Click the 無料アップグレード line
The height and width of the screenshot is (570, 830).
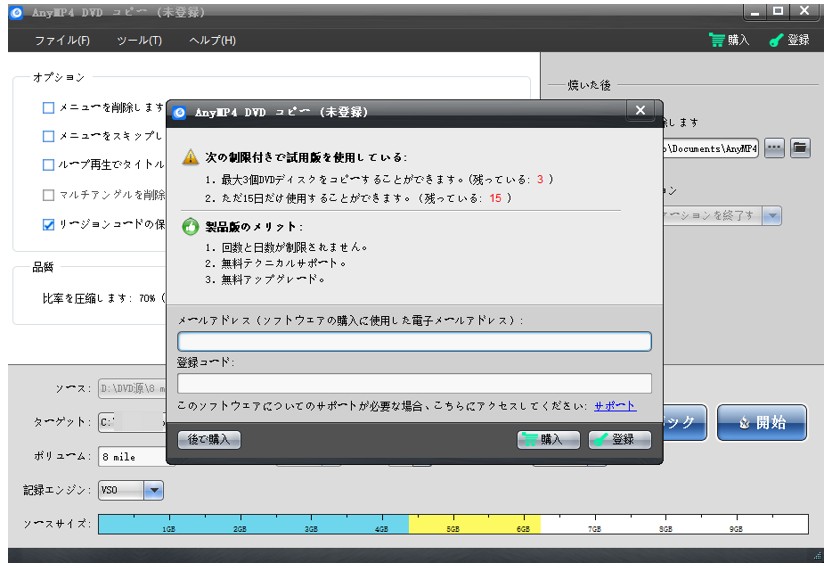(x=265, y=279)
